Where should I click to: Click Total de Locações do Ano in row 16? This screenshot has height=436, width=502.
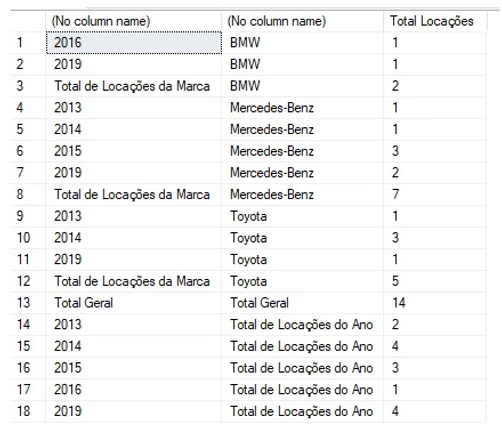302,368
